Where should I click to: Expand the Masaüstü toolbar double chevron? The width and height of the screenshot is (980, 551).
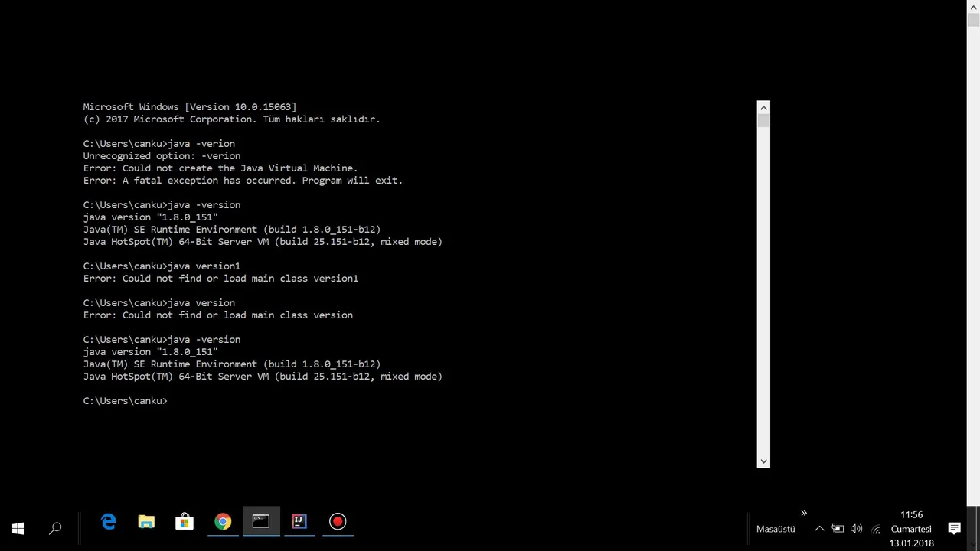(x=804, y=514)
